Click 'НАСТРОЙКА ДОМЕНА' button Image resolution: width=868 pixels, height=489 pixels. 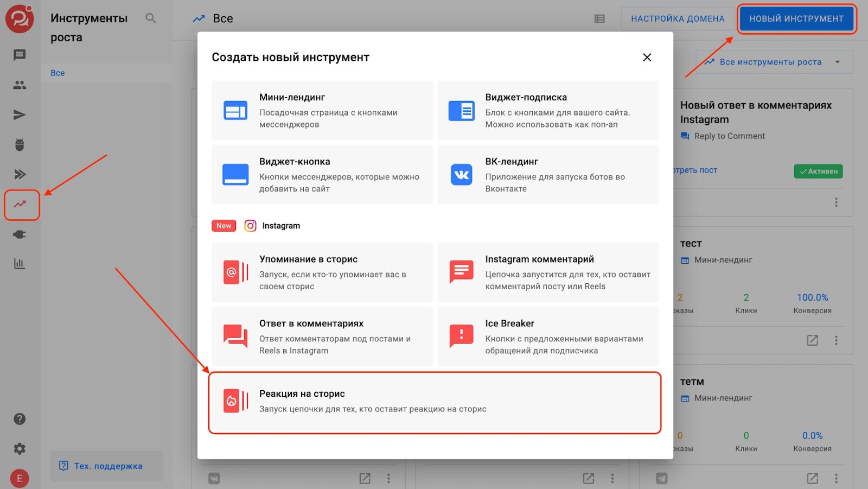678,18
